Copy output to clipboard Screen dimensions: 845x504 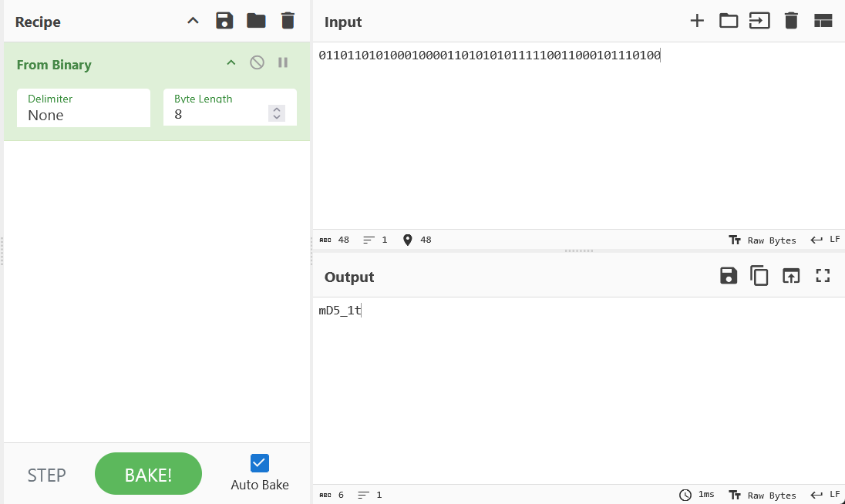point(759,276)
